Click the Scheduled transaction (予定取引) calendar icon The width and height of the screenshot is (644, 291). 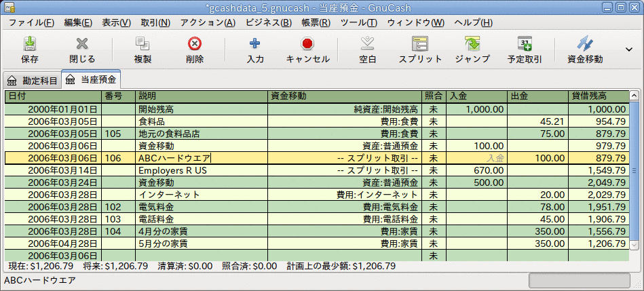pyautogui.click(x=524, y=45)
